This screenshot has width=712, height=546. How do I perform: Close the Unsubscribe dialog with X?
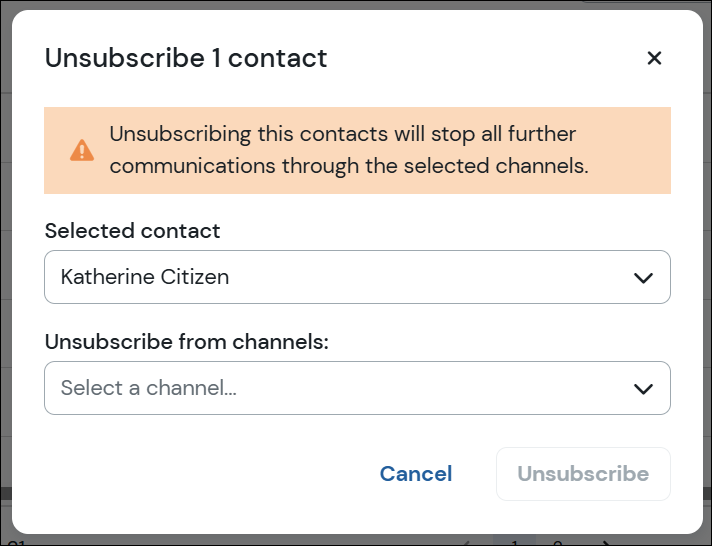pos(654,58)
